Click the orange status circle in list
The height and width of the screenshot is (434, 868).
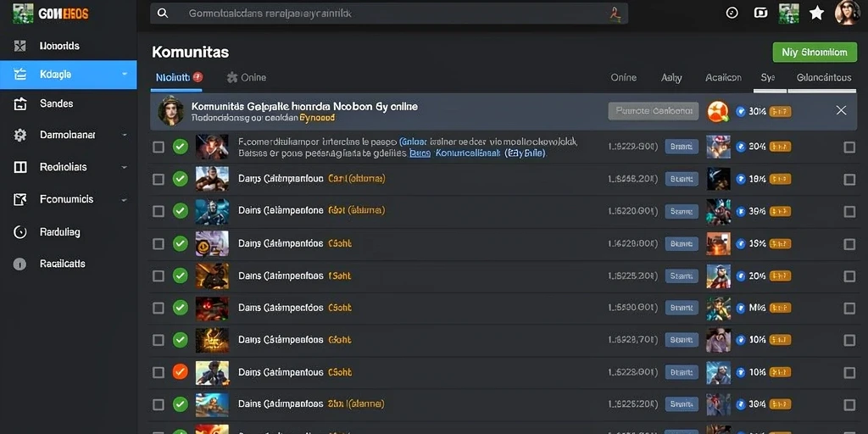tap(180, 371)
